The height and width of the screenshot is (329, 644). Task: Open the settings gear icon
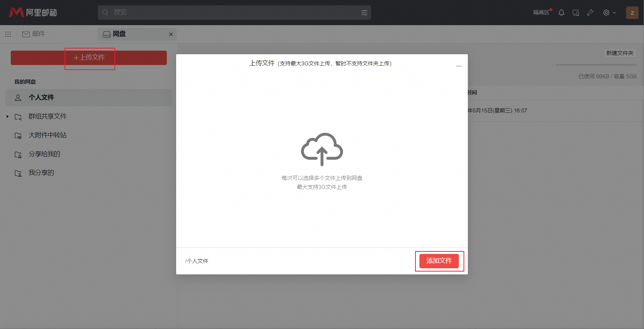(606, 13)
